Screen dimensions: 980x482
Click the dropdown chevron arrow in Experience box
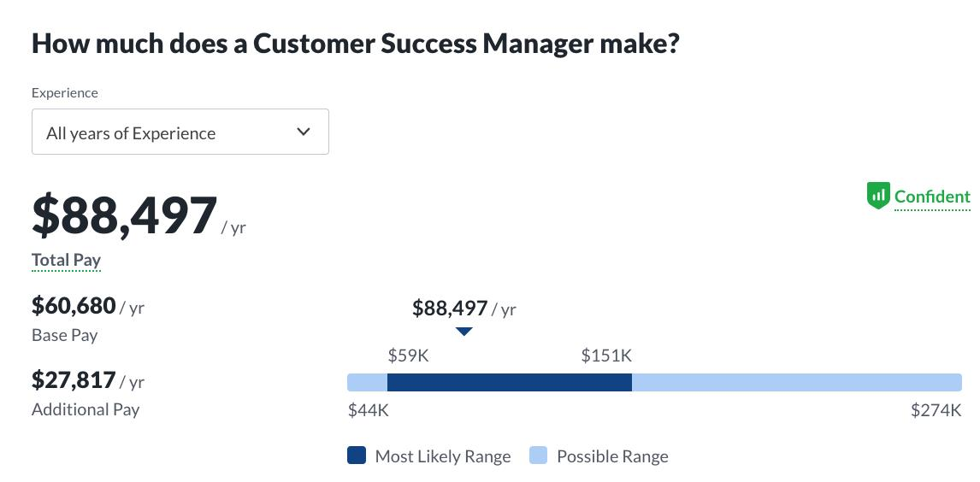[x=304, y=132]
